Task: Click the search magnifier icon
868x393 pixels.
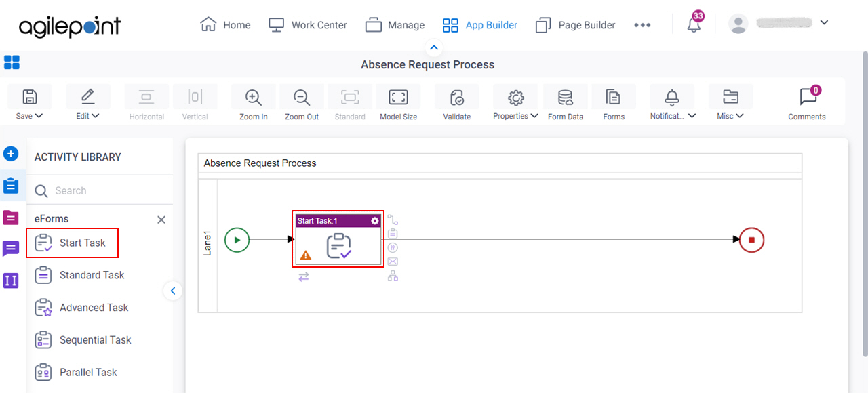Action: 41,191
